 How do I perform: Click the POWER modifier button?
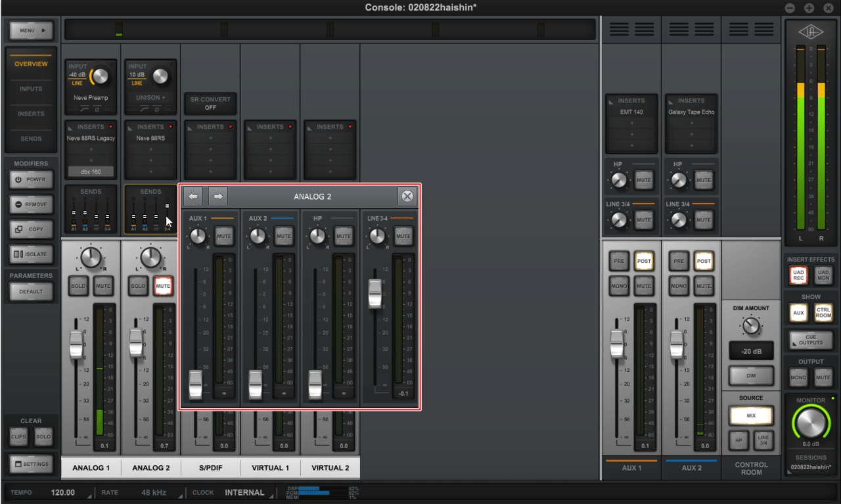coord(31,179)
